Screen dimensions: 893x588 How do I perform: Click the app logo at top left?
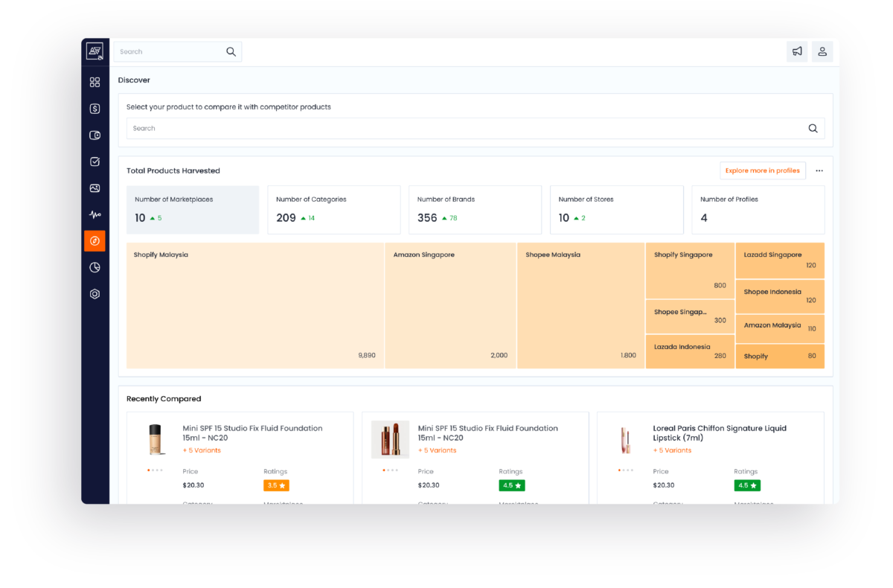[95, 51]
